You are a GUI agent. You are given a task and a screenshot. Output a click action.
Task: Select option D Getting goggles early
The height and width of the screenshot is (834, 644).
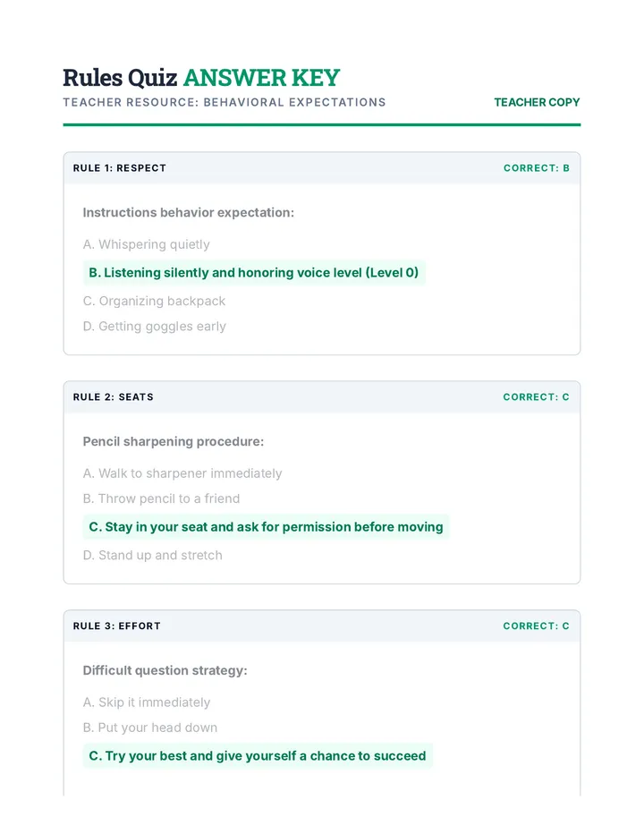154,326
